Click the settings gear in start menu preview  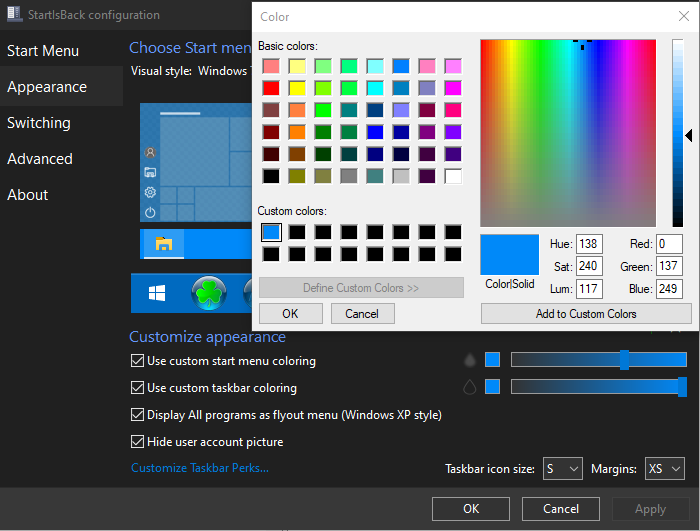[150, 192]
